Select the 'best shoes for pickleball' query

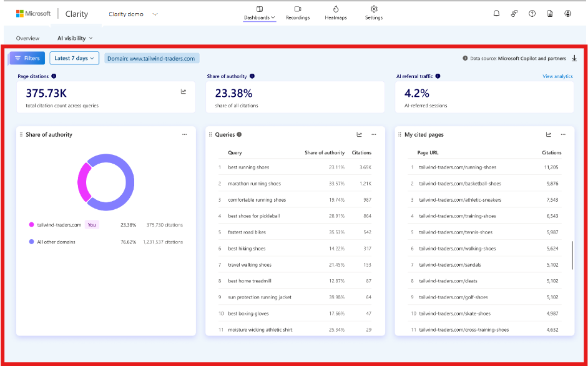coord(295,216)
